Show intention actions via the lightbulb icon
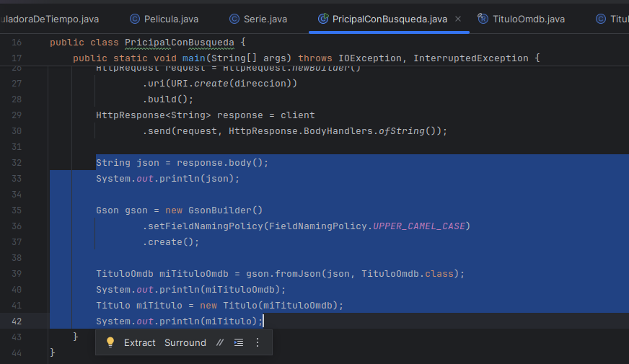This screenshot has width=629, height=364. [110, 342]
